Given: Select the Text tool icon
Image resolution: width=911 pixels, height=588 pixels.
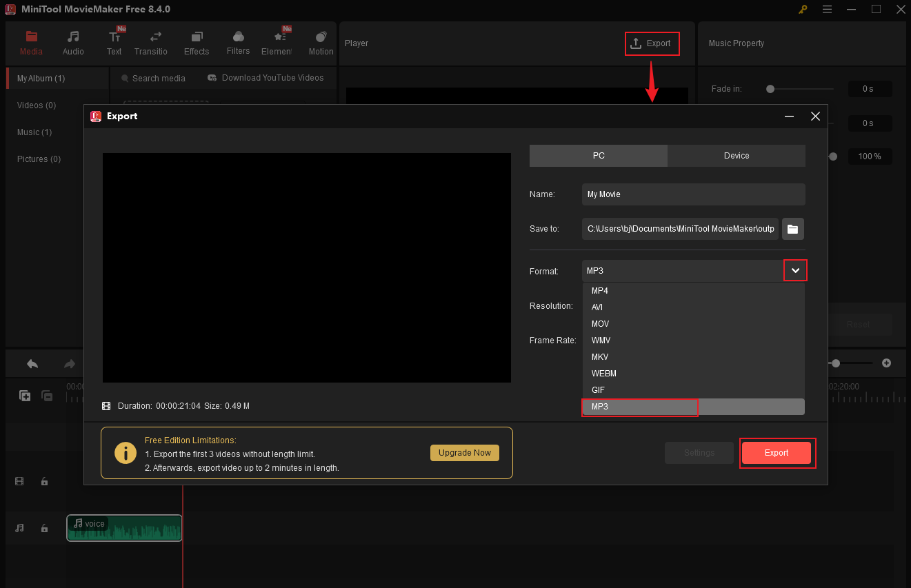Looking at the screenshot, I should [x=114, y=41].
